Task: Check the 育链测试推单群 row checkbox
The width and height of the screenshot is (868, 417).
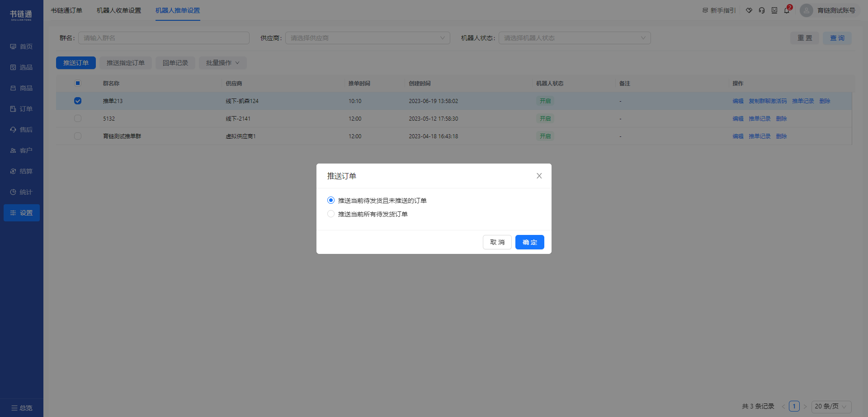Action: click(x=78, y=136)
